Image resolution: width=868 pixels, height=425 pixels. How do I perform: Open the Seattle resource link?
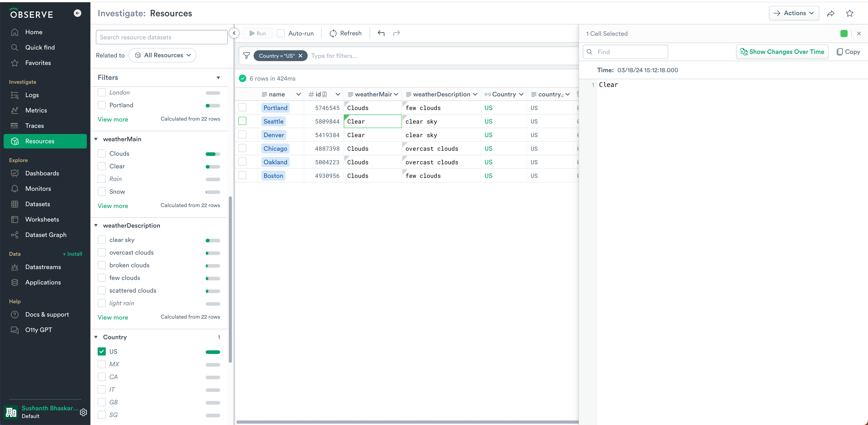point(273,122)
